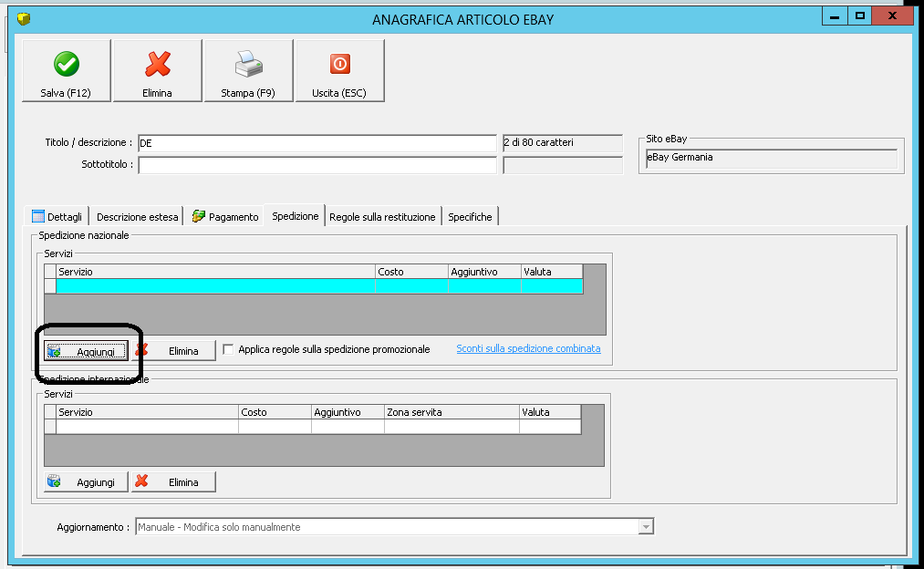Maximize the Anagrafica Articolo eBay window
Screen dimensions: 924x569
pyautogui.click(x=860, y=16)
